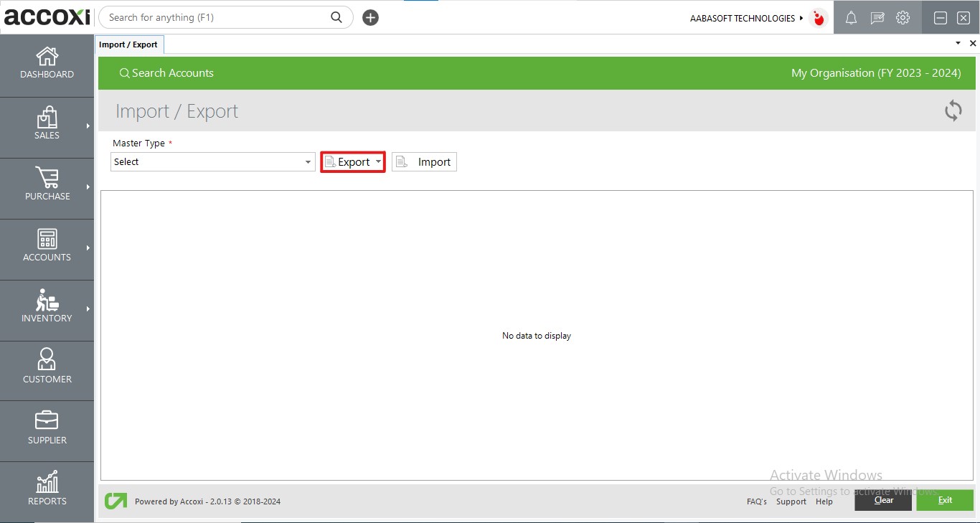Open the Supplier briefcase module
The height and width of the screenshot is (523, 980).
pyautogui.click(x=47, y=428)
